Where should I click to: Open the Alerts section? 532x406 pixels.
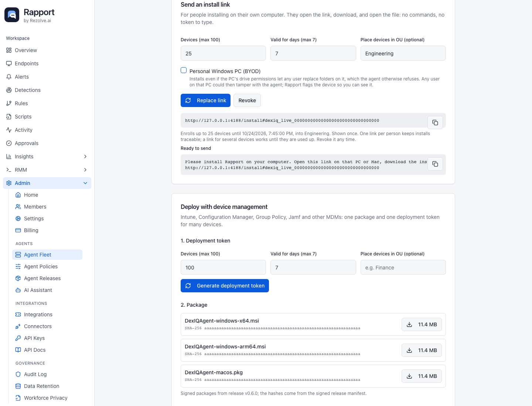(x=47, y=77)
